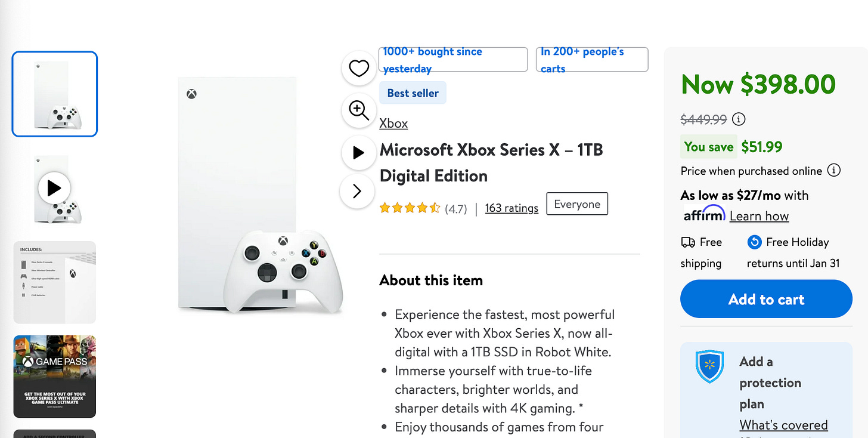The image size is (868, 438).
Task: Open the Xbox brand link
Action: (x=393, y=123)
